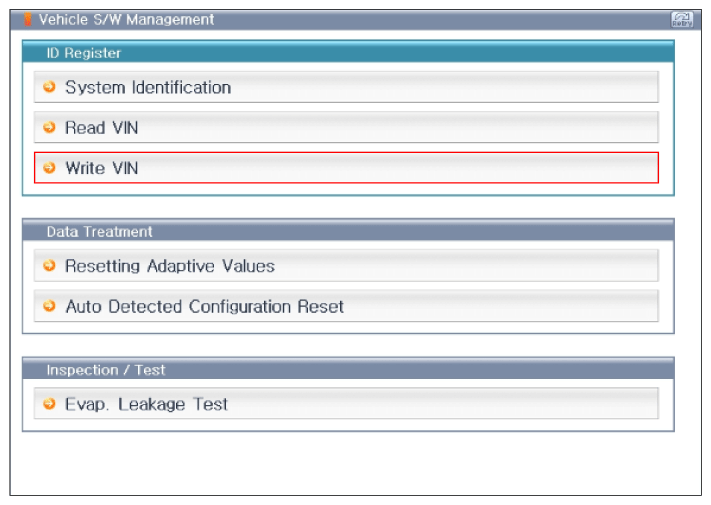Click the Data Treatment section header
Viewport: 711px width, 505px height.
348,231
